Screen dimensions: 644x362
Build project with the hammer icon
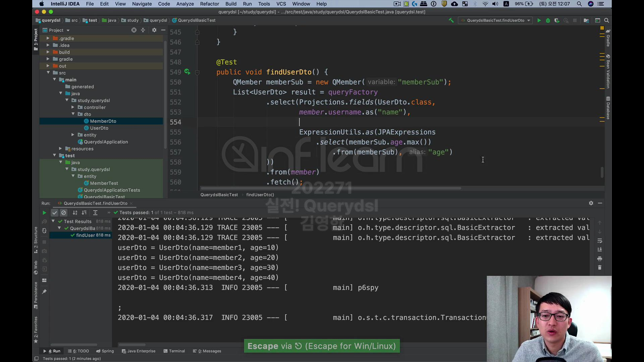451,20
